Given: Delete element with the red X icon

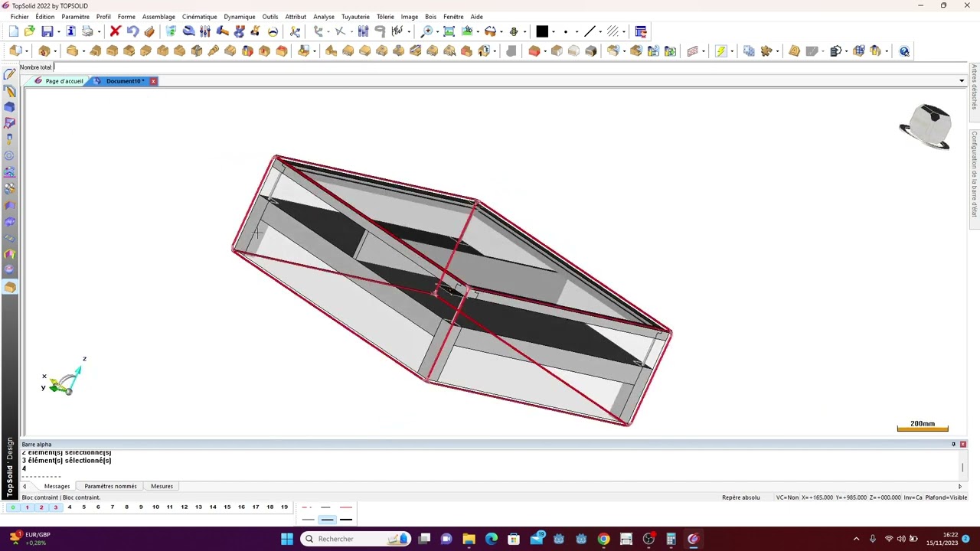Looking at the screenshot, I should coord(115,31).
